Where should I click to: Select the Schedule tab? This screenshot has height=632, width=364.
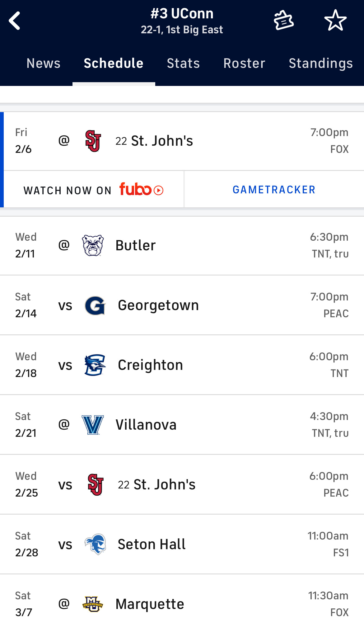tap(114, 63)
